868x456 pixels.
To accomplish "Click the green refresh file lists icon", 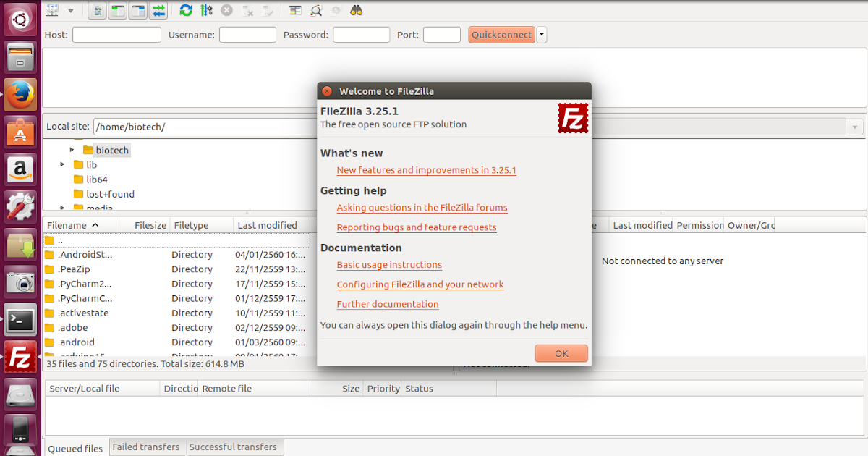I will click(x=186, y=10).
